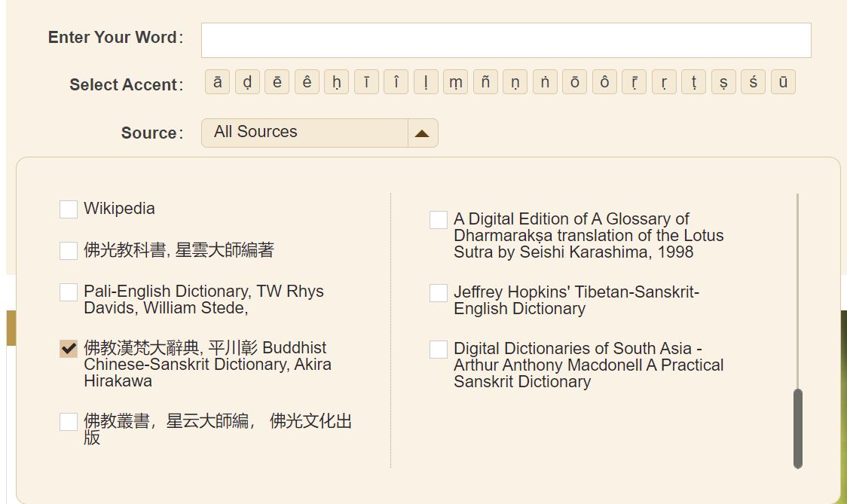Uncheck the Akira Hirakawa dictionary checkbox

[x=69, y=349]
